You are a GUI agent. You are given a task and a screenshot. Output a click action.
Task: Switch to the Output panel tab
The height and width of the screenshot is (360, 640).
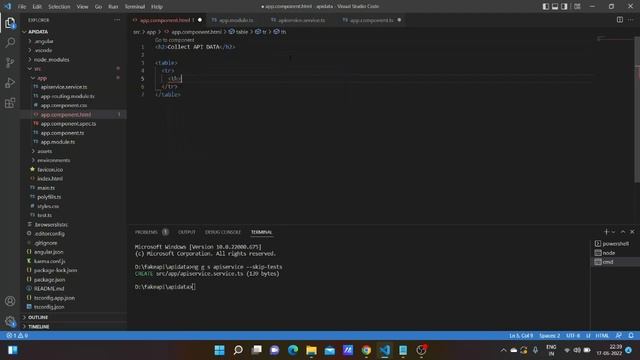187,232
